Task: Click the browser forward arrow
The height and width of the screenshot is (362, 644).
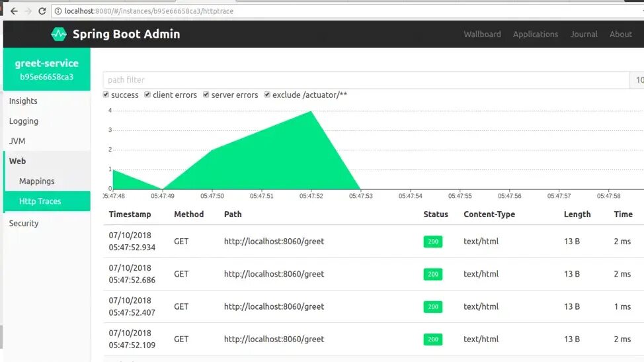Action: tap(28, 11)
